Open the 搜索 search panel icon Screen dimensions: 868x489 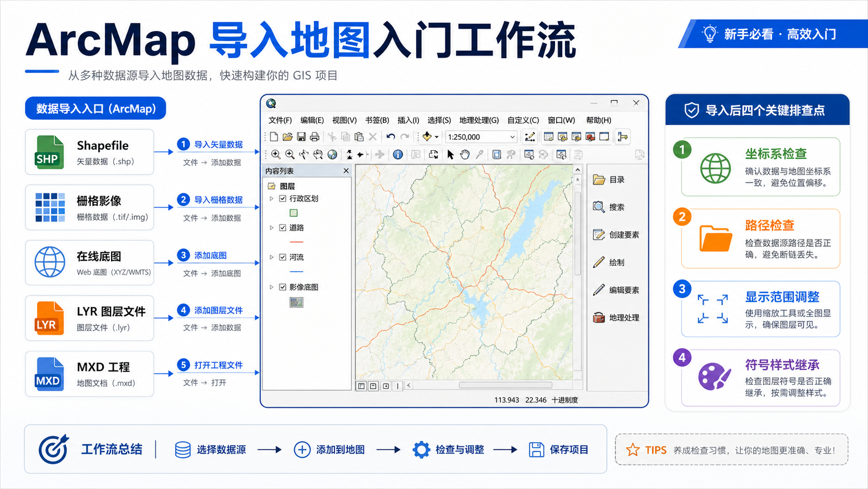click(x=599, y=207)
